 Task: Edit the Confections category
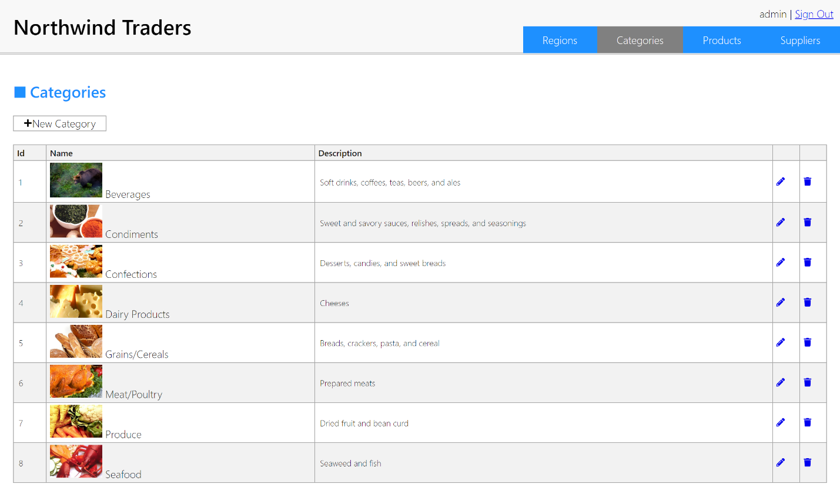pyautogui.click(x=781, y=262)
